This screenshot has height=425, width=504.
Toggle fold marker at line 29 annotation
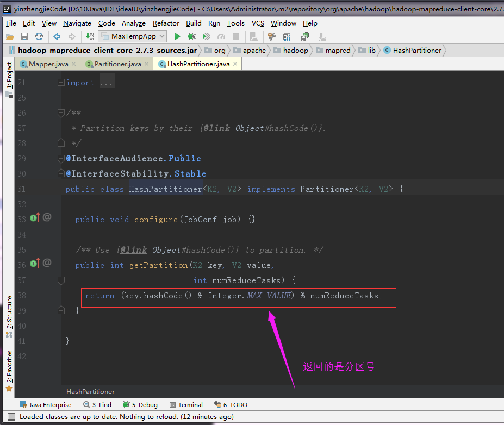pos(61,158)
